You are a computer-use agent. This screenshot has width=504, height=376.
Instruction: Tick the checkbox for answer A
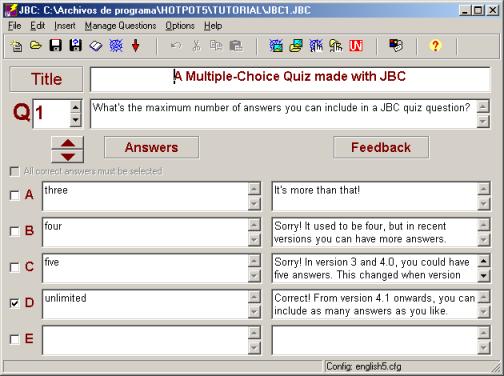(14, 195)
